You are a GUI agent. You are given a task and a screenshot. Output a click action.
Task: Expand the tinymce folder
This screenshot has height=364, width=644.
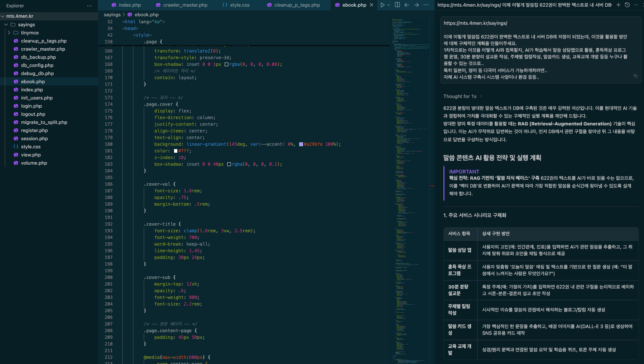click(x=9, y=33)
